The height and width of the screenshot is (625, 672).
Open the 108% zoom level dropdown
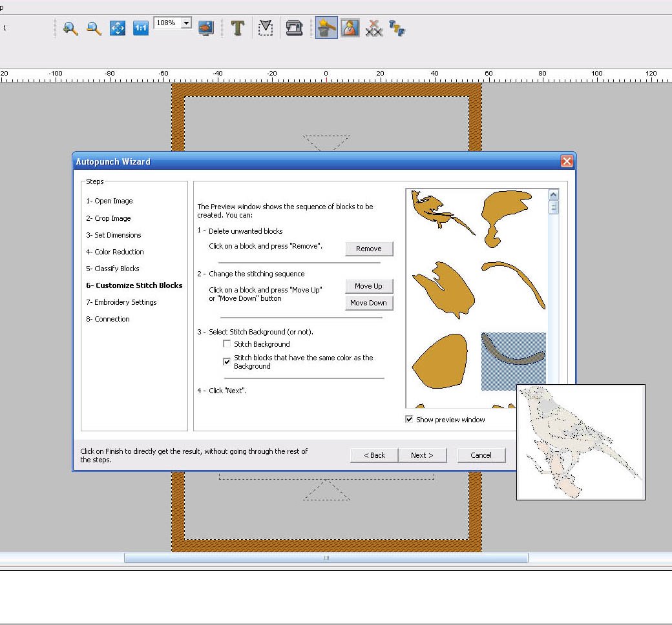pyautogui.click(x=187, y=23)
